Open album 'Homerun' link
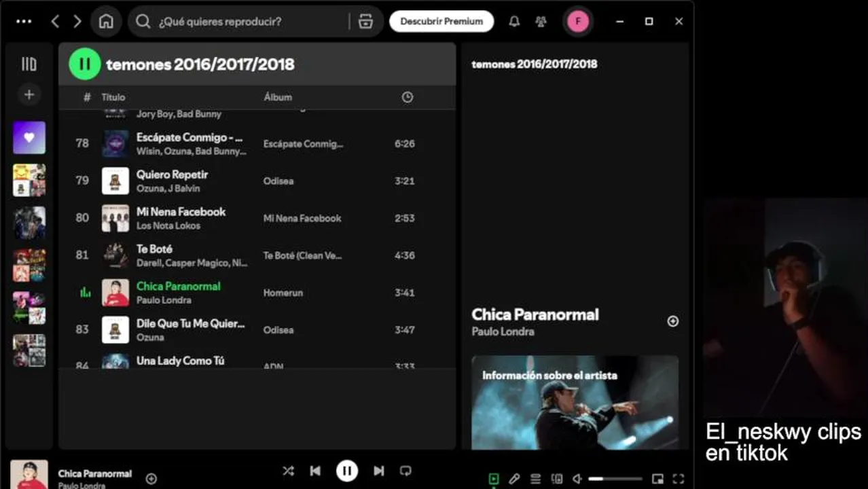Screen dimensions: 868x489 pyautogui.click(x=283, y=293)
